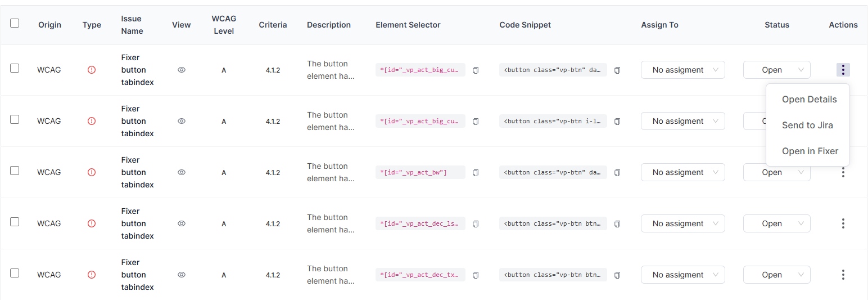Click view eye icon in row with open actions menu
This screenshot has width=868, height=300.
click(x=182, y=70)
